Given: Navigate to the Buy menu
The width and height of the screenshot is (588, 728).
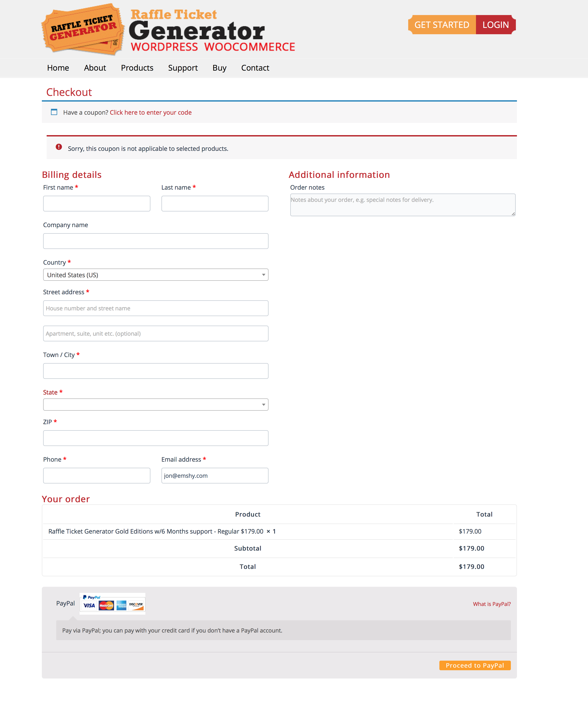Looking at the screenshot, I should (219, 68).
